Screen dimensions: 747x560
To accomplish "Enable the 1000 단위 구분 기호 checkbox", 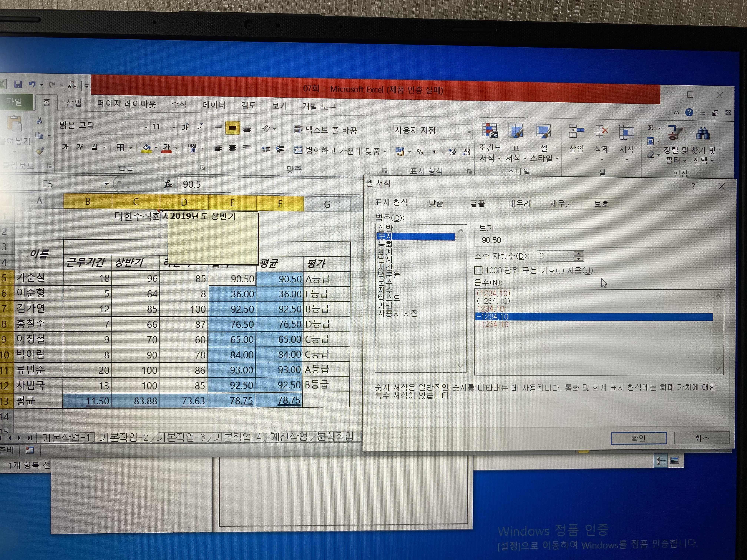I will tap(478, 270).
